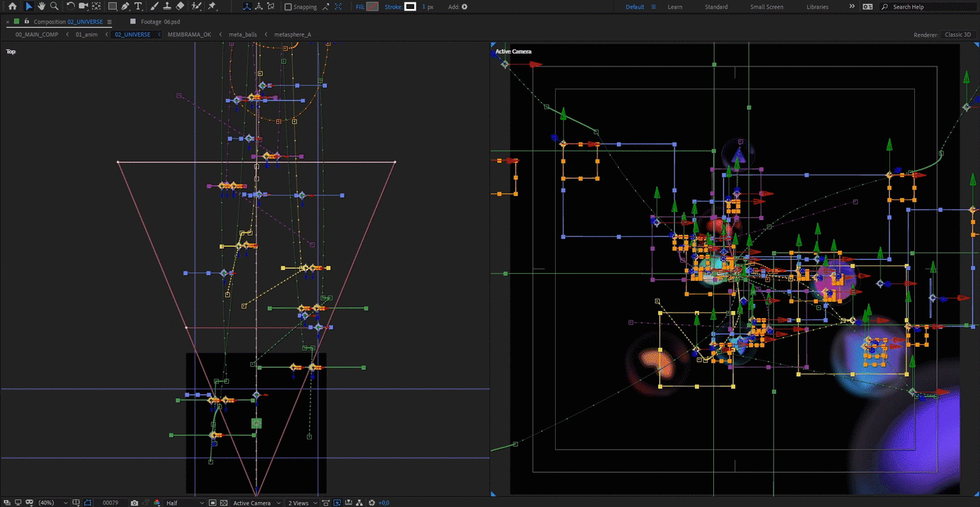Image resolution: width=980 pixels, height=507 pixels.
Task: Open the Half resolution dropdown
Action: pos(185,503)
